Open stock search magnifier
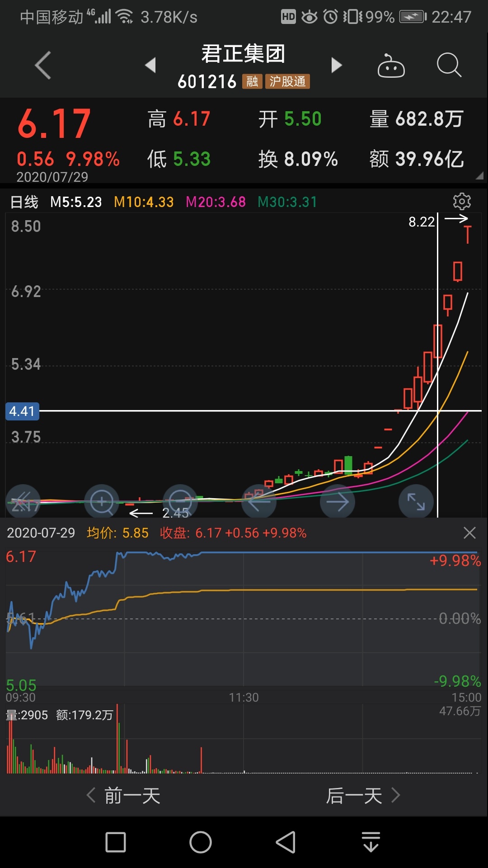Viewport: 488px width, 868px height. point(449,66)
